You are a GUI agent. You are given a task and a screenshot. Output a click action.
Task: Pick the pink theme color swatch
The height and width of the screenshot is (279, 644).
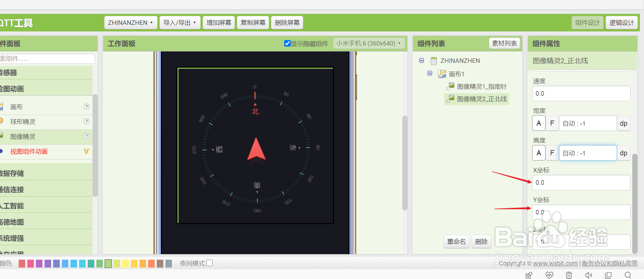(30, 263)
